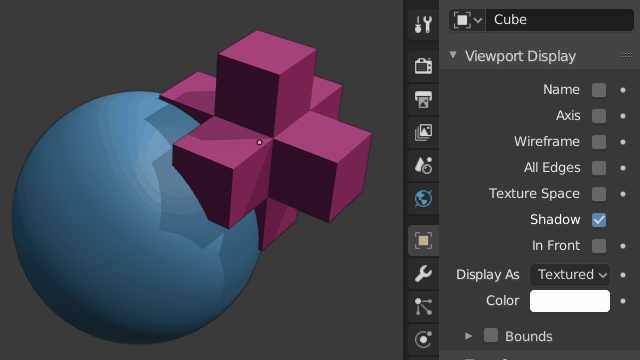The width and height of the screenshot is (640, 360).
Task: Open the Scene properties tab
Action: coord(423,165)
